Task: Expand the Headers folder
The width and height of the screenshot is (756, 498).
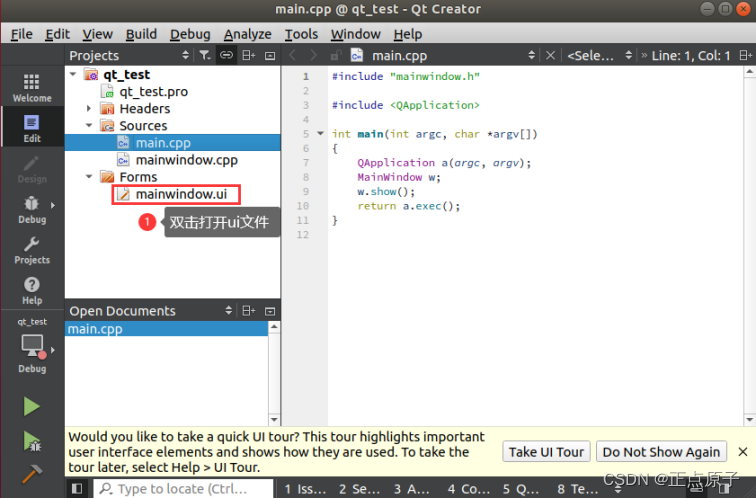Action: point(89,108)
